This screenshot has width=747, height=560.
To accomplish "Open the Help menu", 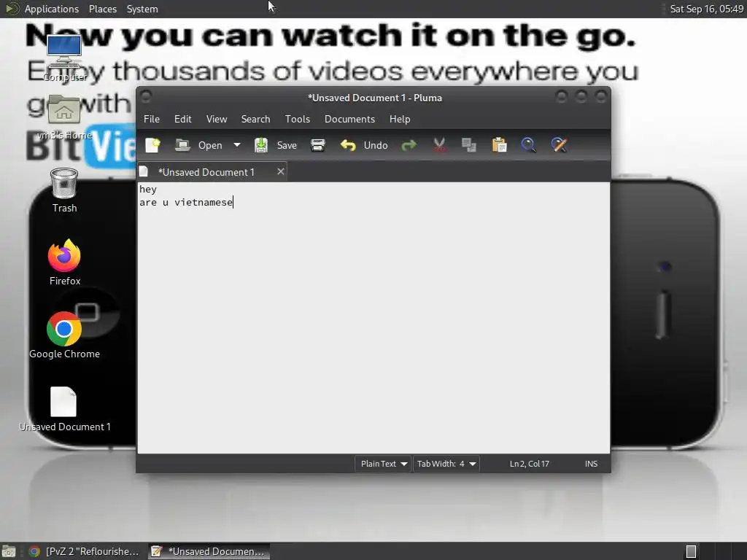I will [x=400, y=119].
